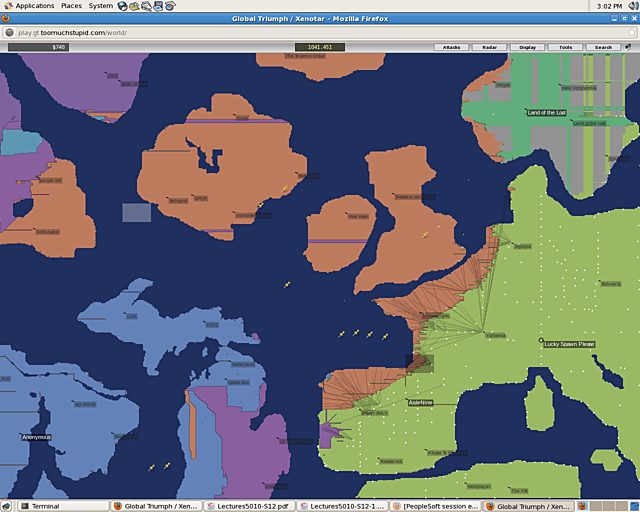Click the translucent gray rectangle in the sea
Screen dimensions: 640x512
tap(137, 213)
